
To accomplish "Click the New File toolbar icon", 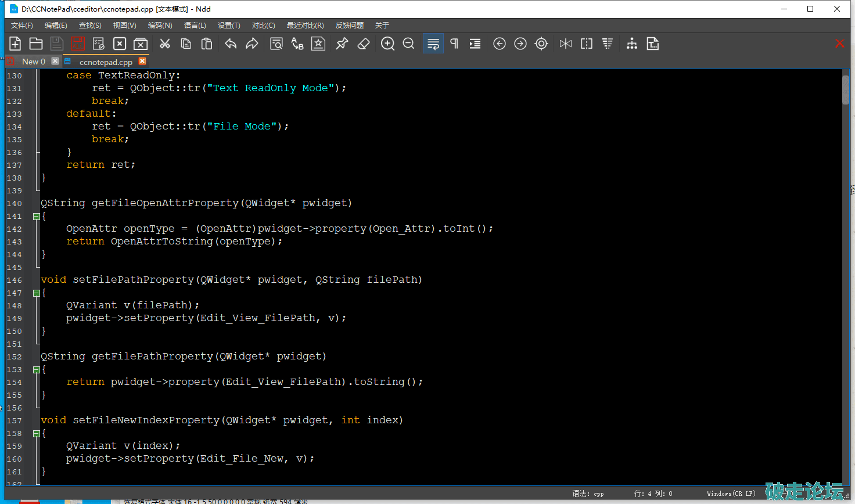I will (15, 44).
